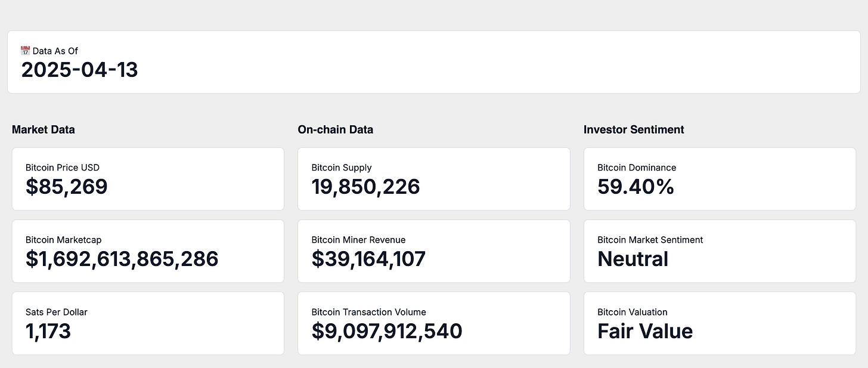The width and height of the screenshot is (868, 368).
Task: Select the Bitcoin Miner Revenue label
Action: [x=358, y=240]
